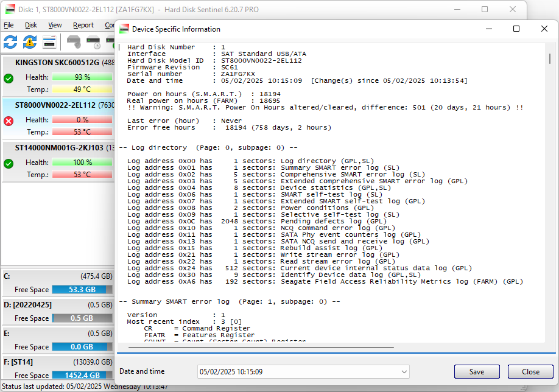Open the View menu
Viewport: 559px width, 392px height.
[x=55, y=25]
